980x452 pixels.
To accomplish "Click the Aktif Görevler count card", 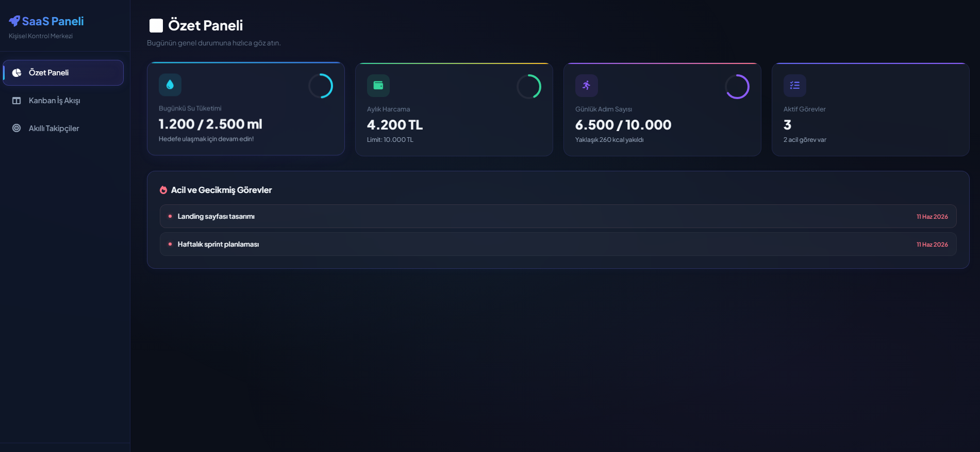I will tap(870, 109).
